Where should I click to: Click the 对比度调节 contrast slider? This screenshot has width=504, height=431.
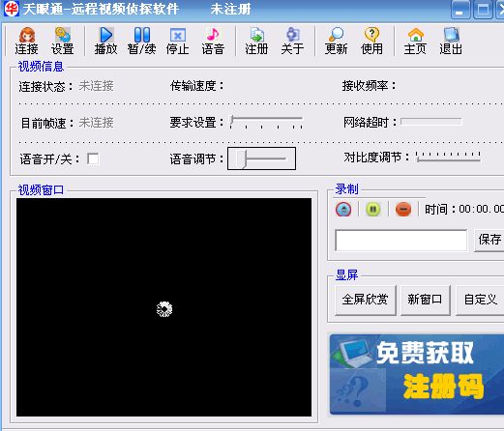coord(448,157)
